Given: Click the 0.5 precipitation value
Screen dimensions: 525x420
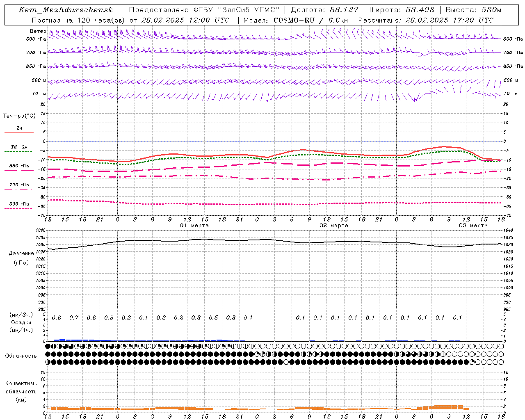Looking at the screenshot, I should (x=213, y=317).
